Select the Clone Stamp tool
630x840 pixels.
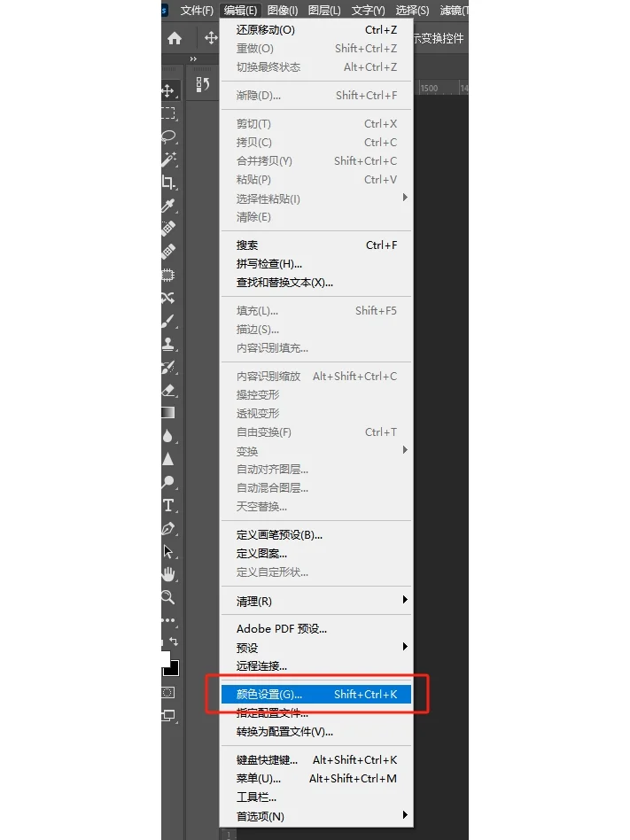(168, 344)
